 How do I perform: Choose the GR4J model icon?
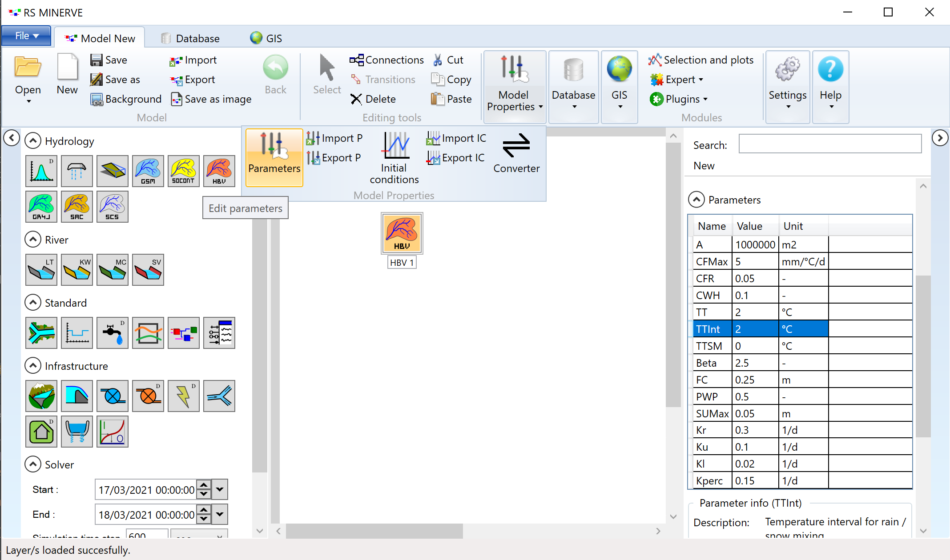[41, 206]
